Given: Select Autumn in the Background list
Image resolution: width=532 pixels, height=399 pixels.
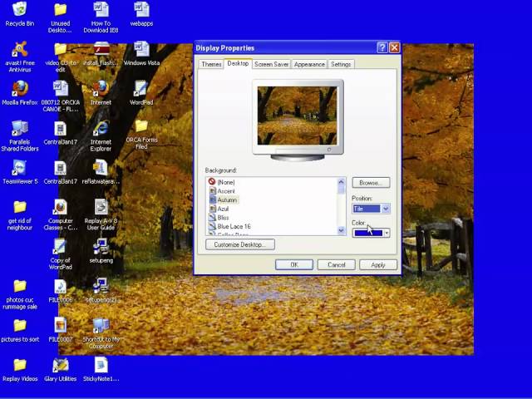Looking at the screenshot, I should click(x=227, y=199).
